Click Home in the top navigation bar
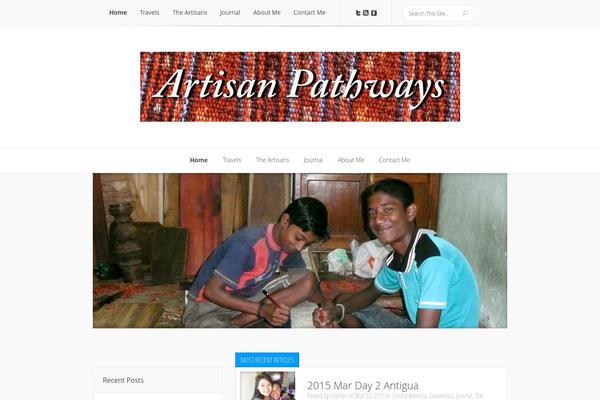The height and width of the screenshot is (400, 600). coord(118,13)
